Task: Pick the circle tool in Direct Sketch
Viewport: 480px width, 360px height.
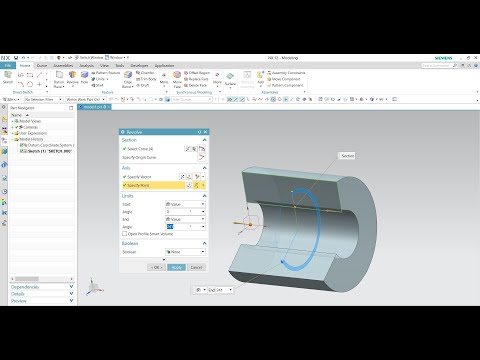Action: (x=30, y=84)
